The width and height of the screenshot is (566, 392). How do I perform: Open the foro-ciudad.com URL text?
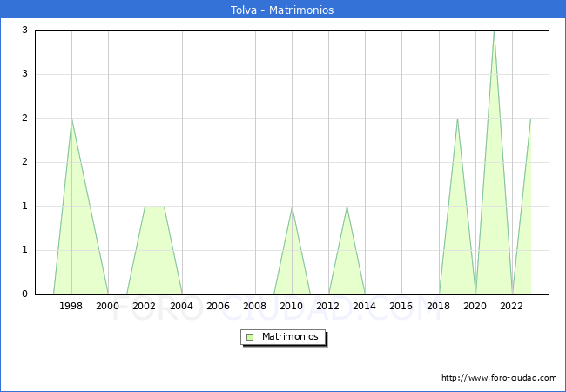click(x=499, y=378)
